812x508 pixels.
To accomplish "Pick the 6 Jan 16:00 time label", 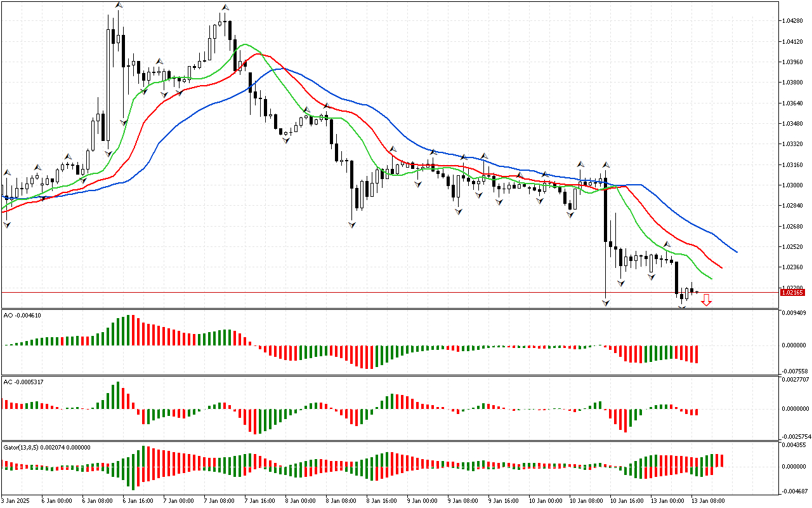I will pyautogui.click(x=139, y=500).
